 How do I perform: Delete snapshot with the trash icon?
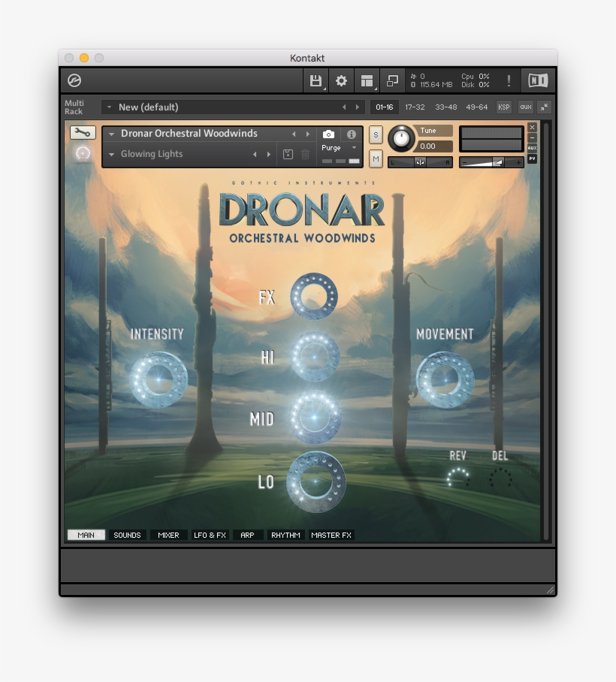tap(306, 154)
